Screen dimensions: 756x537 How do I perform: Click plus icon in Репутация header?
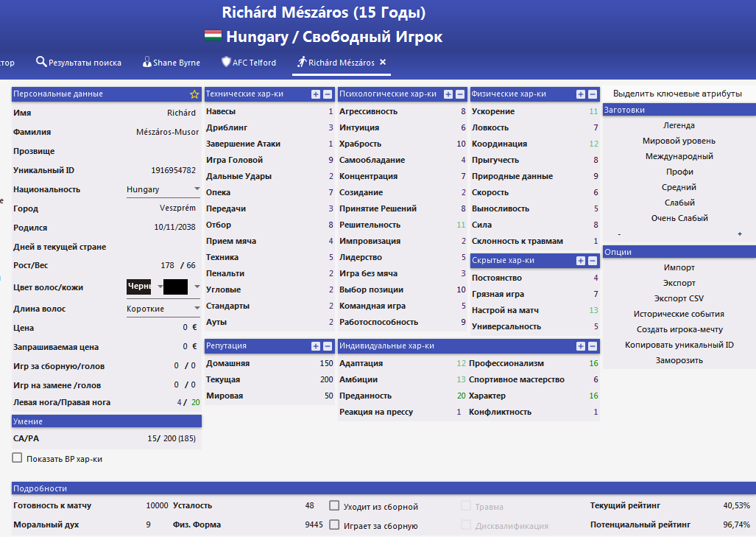coord(316,346)
